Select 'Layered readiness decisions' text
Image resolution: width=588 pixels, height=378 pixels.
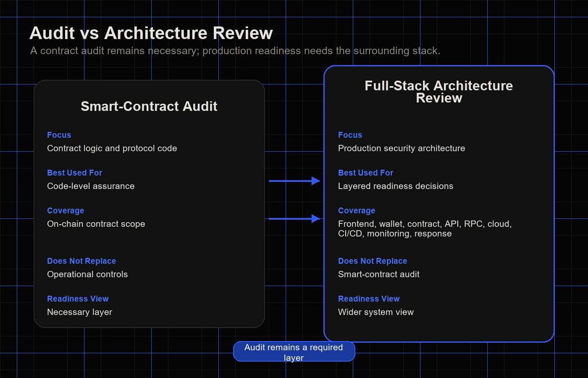click(x=396, y=186)
